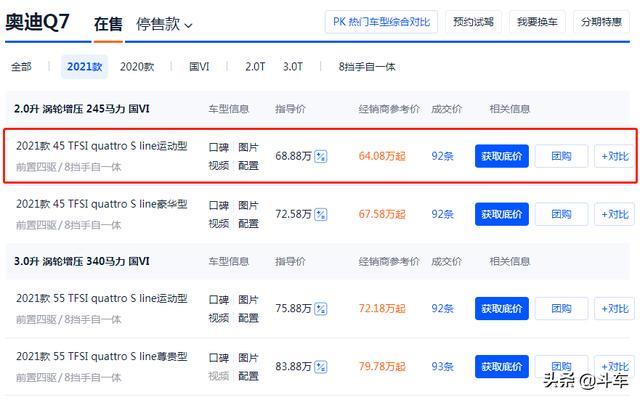Click the 预约试驾 button

(473, 22)
